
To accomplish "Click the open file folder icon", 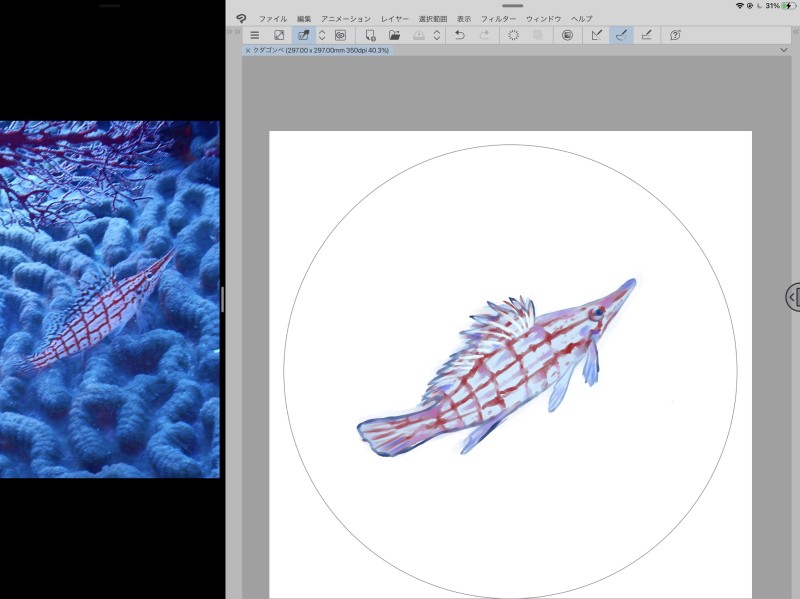I will tap(395, 35).
